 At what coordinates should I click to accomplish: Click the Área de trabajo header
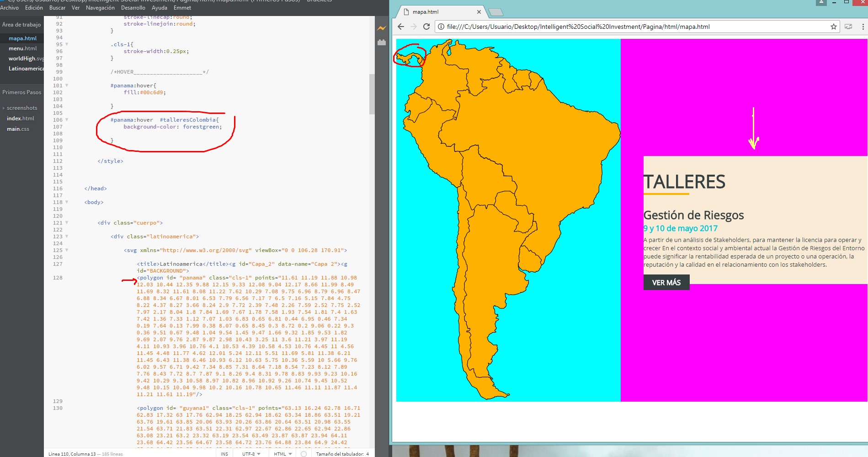pos(21,25)
